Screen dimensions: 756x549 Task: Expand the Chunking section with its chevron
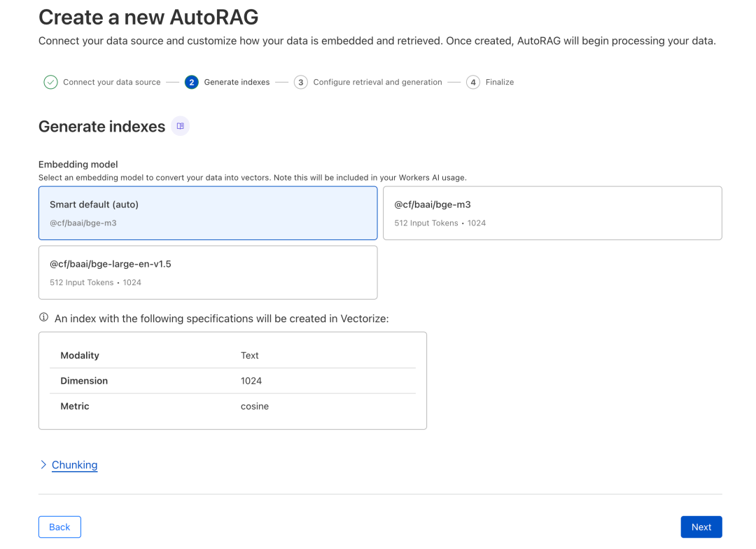(x=43, y=464)
